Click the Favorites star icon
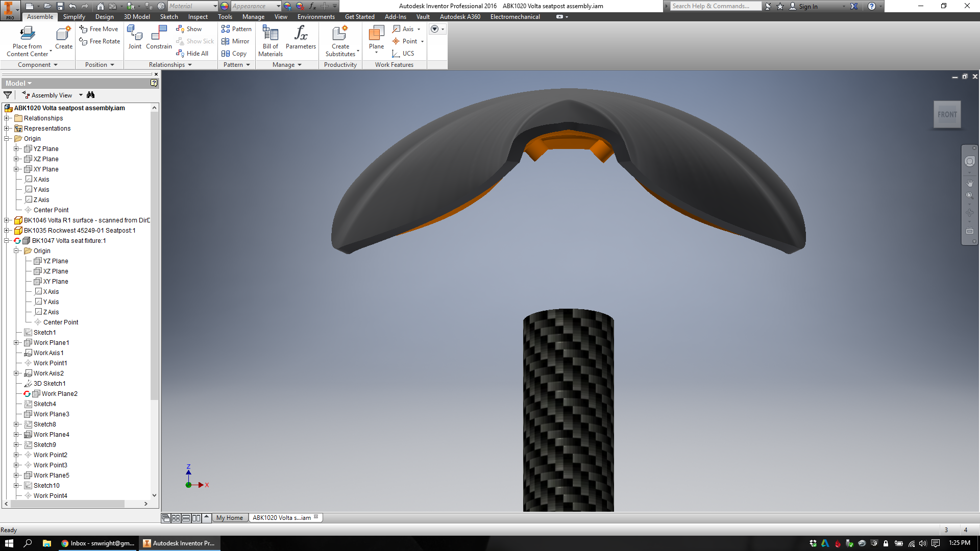980x551 pixels. point(780,6)
